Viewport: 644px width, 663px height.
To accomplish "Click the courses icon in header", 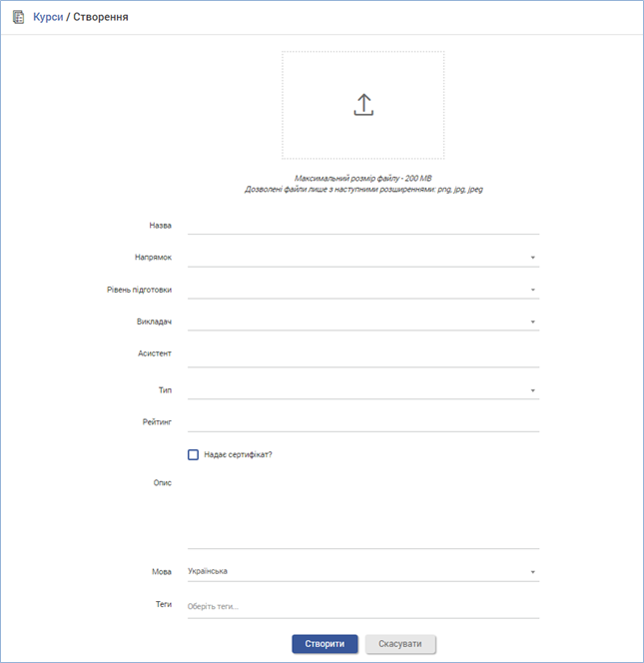I will click(18, 18).
